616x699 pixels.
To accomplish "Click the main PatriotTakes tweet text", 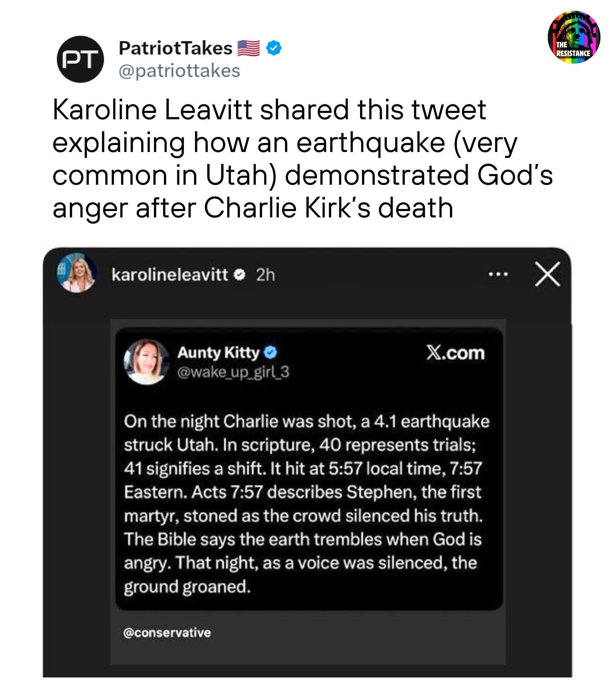I will pos(303,159).
